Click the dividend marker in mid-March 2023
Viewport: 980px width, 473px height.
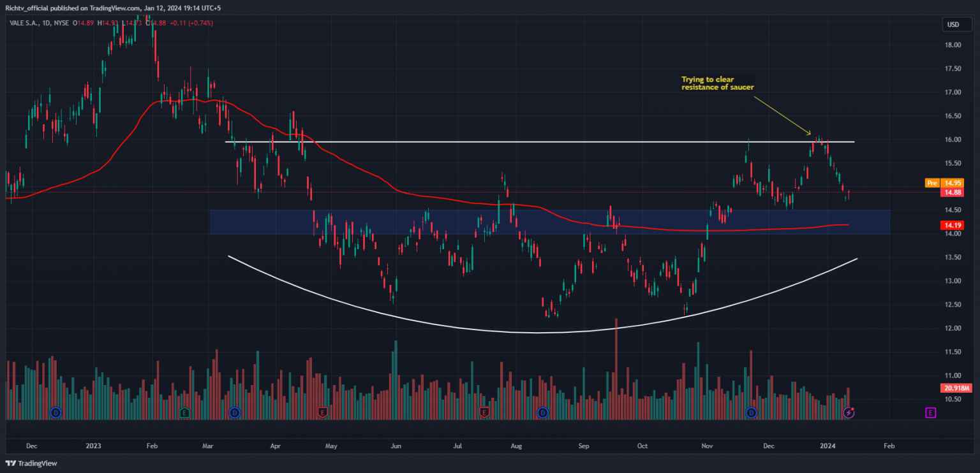coord(234,412)
